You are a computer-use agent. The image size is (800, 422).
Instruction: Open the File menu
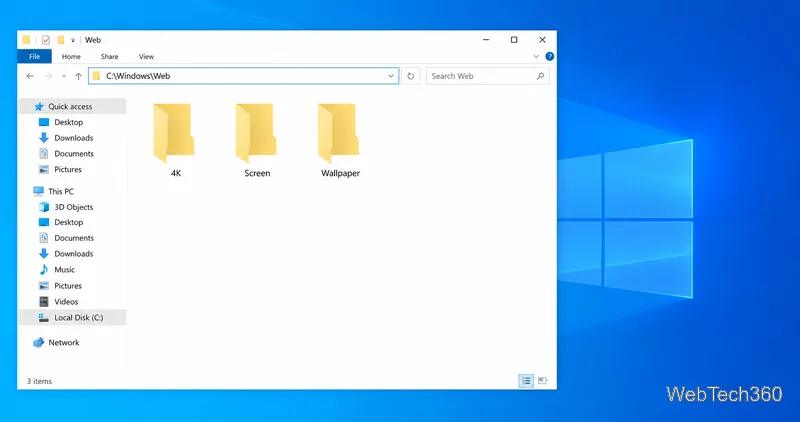tap(34, 57)
